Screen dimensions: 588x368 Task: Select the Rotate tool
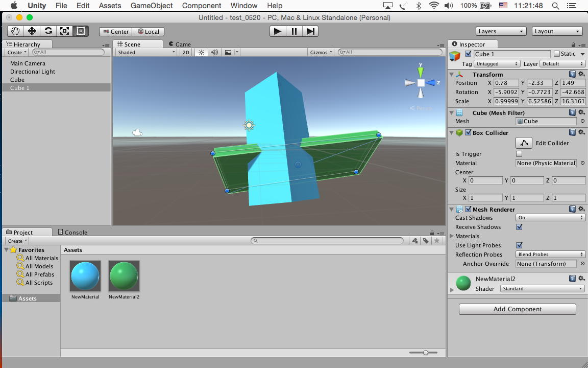tap(48, 31)
